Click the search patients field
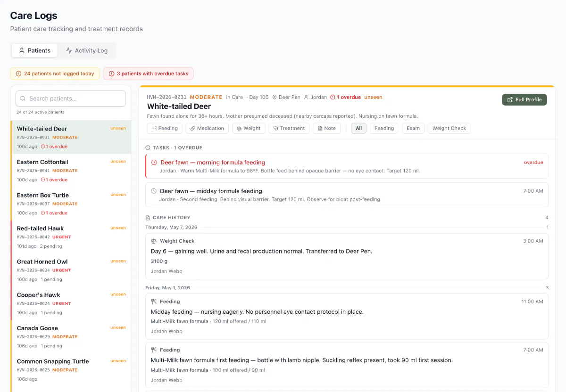 click(x=71, y=98)
